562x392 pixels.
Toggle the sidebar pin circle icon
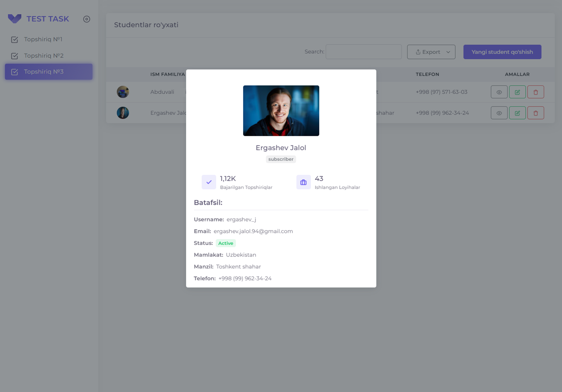[87, 19]
